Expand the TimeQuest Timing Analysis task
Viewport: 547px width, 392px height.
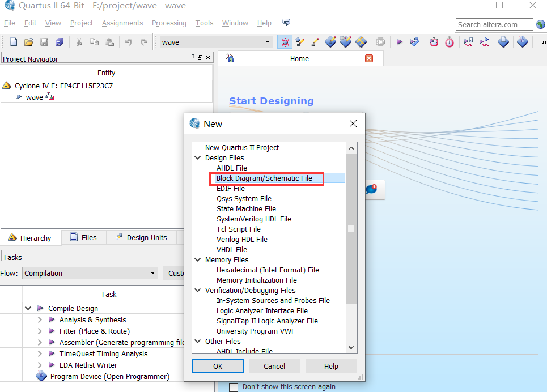(40, 353)
